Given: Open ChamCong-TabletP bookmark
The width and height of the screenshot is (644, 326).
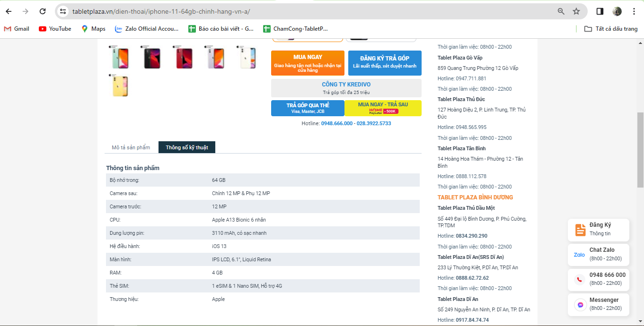Looking at the screenshot, I should coord(296,29).
